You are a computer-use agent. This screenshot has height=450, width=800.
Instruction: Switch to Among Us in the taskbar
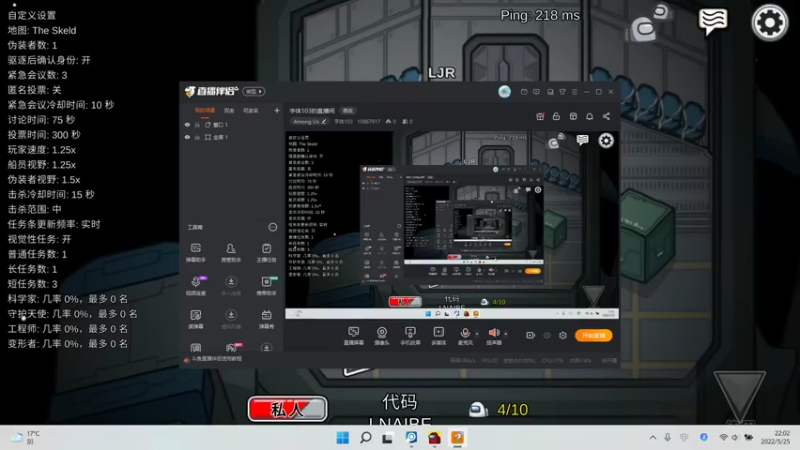(434, 437)
